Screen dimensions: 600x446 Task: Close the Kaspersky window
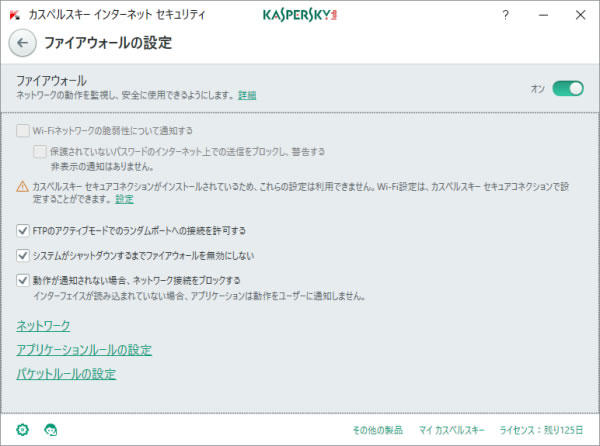[x=580, y=15]
